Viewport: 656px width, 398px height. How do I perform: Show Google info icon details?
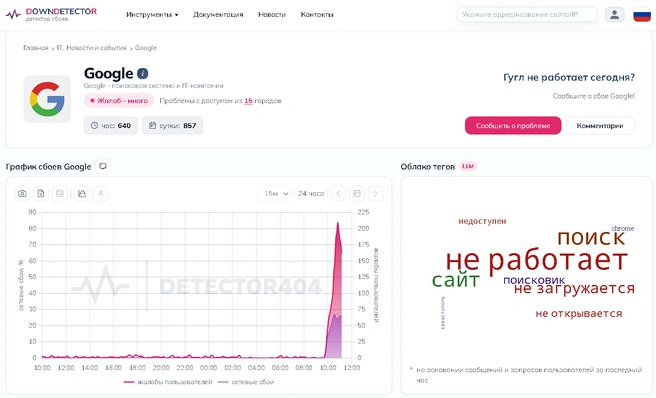[x=143, y=74]
